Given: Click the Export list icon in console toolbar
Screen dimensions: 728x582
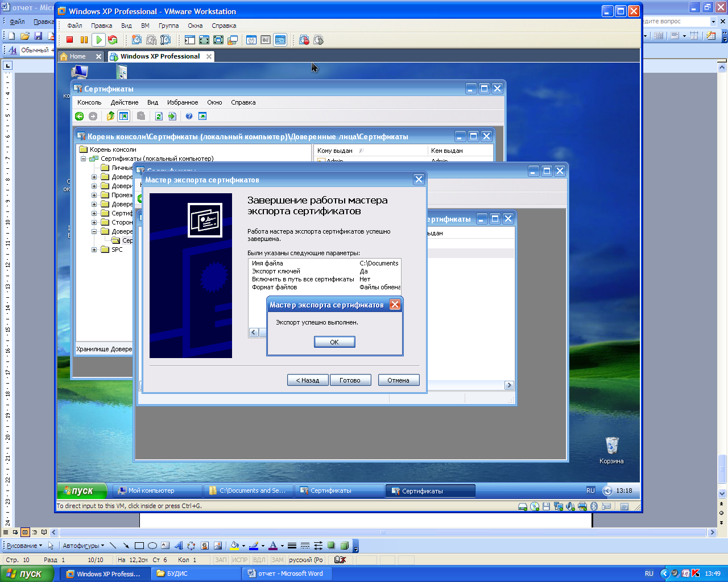Looking at the screenshot, I should tap(172, 116).
